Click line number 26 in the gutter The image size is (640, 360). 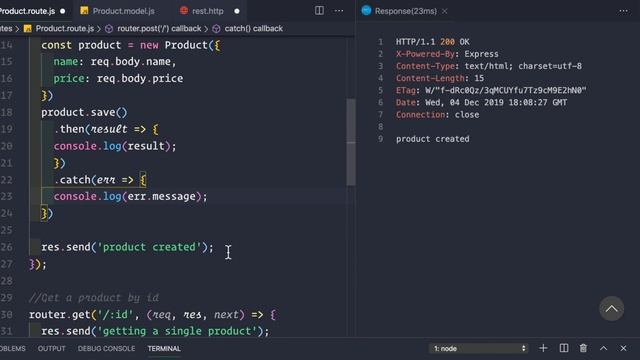pos(6,247)
